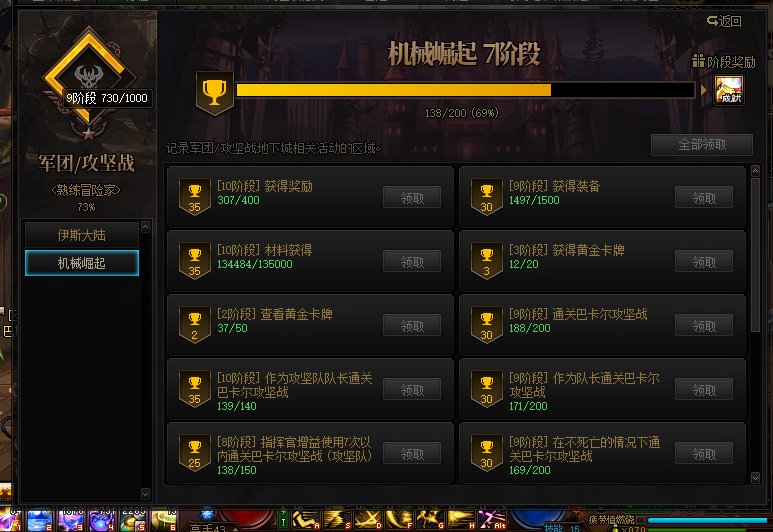Click trophy badge of 获得黄金卡牌 entry
The height and width of the screenshot is (532, 773).
pos(487,261)
